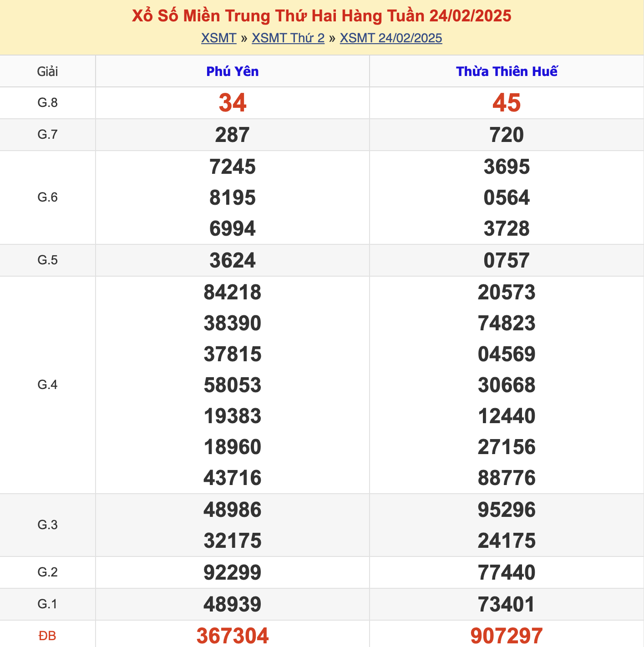Click the Thừa Thiên Huế column header

click(x=507, y=71)
